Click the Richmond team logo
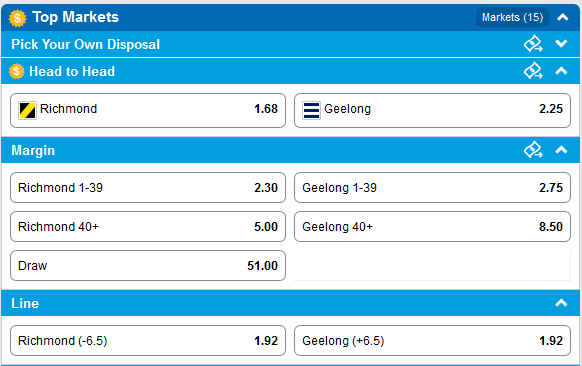 [x=27, y=110]
